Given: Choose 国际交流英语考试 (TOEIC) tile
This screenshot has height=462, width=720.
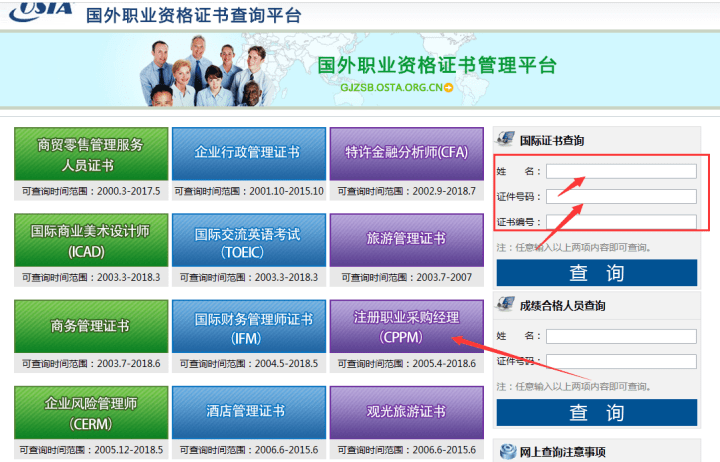Looking at the screenshot, I should tap(247, 240).
